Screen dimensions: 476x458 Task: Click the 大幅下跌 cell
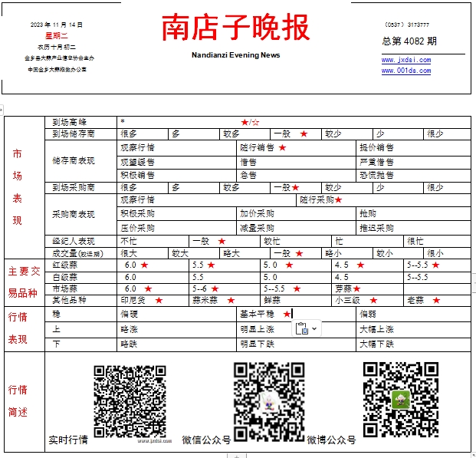pos(413,344)
